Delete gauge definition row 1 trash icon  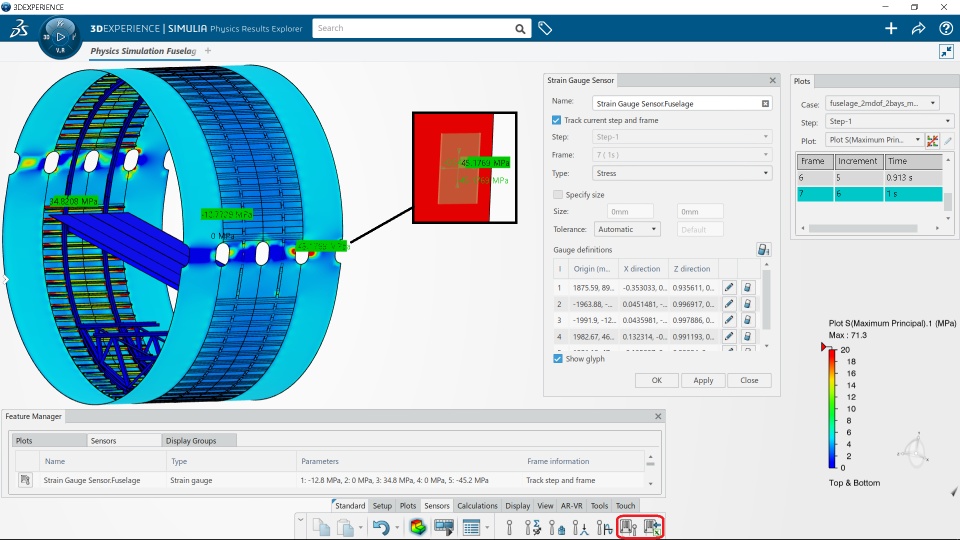pyautogui.click(x=747, y=287)
